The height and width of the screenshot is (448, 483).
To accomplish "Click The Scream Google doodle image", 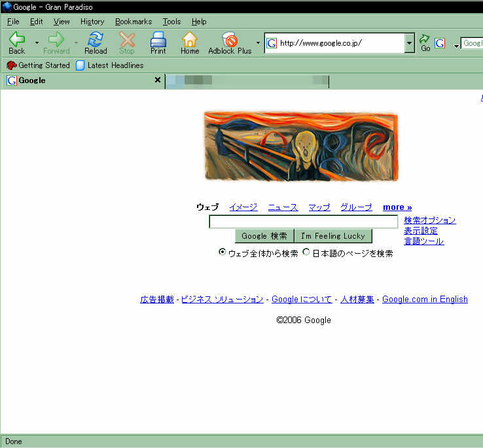I will [301, 146].
